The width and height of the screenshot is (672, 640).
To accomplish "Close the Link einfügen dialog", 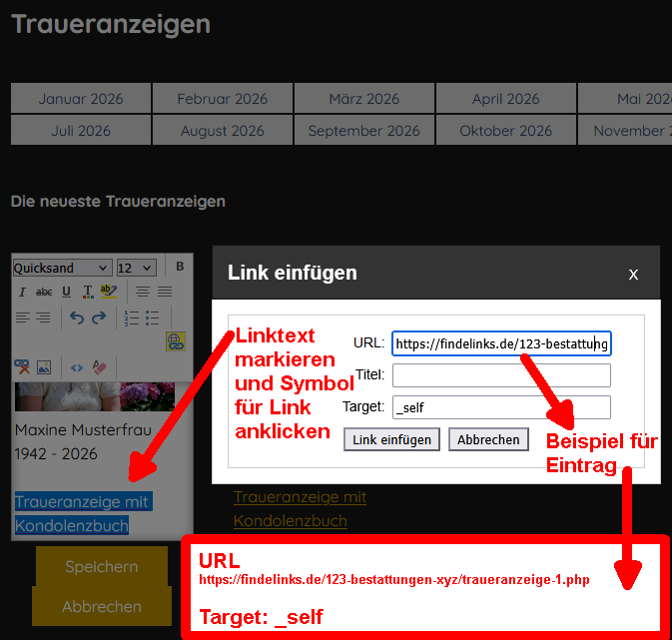I will (x=633, y=274).
